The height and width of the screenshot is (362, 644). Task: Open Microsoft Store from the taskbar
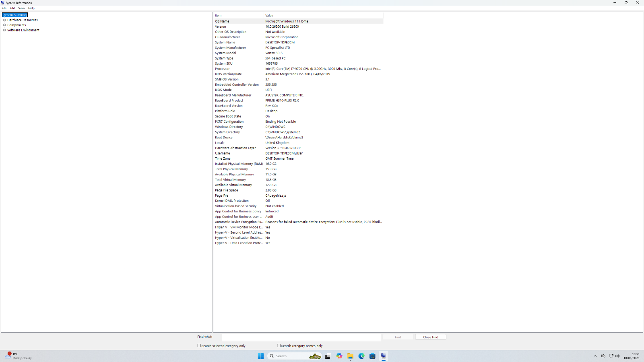[372, 356]
